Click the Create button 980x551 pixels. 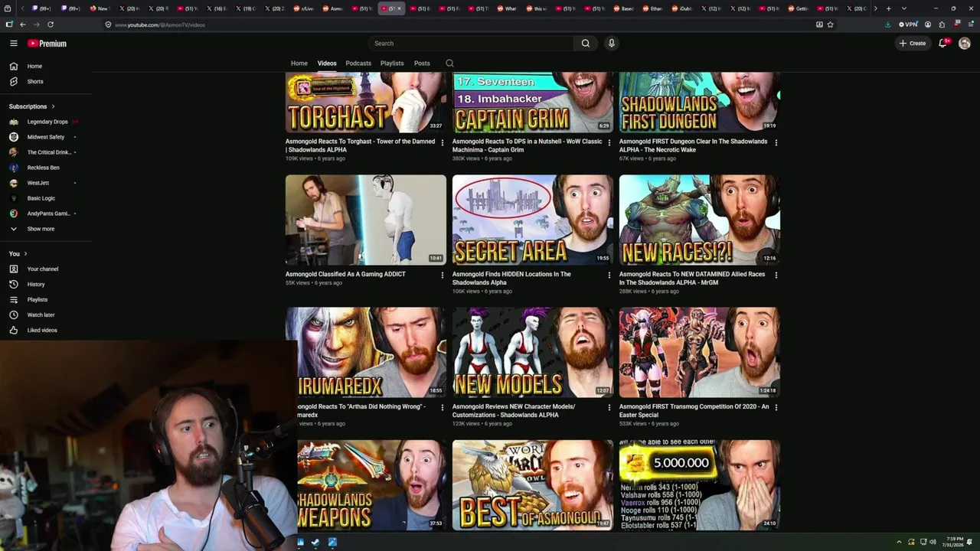coord(913,44)
